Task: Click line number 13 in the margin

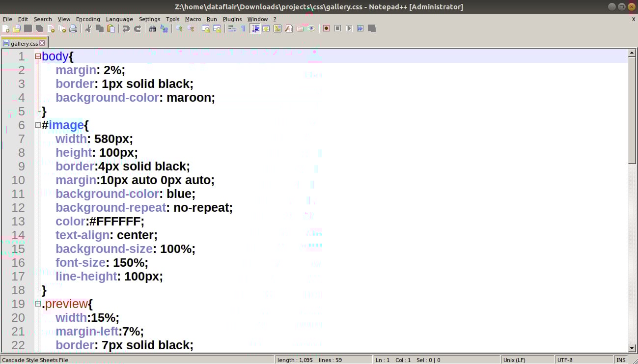Action: pos(18,222)
